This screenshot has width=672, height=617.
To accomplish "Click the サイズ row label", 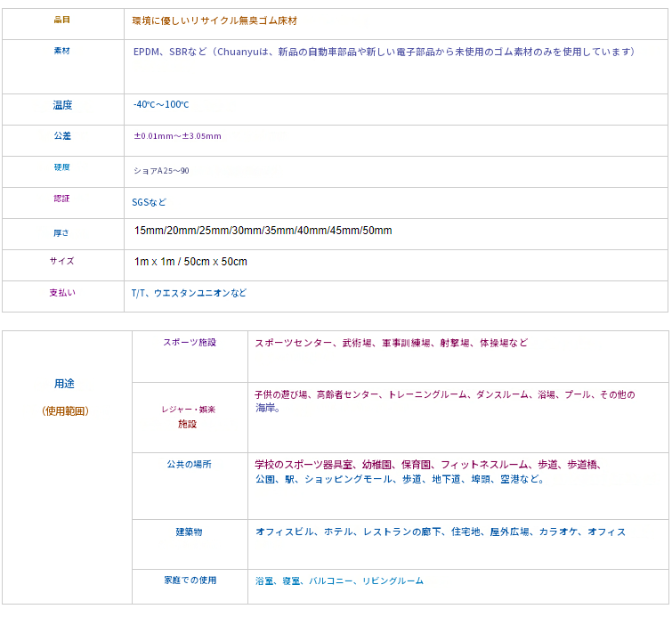I will [x=61, y=261].
